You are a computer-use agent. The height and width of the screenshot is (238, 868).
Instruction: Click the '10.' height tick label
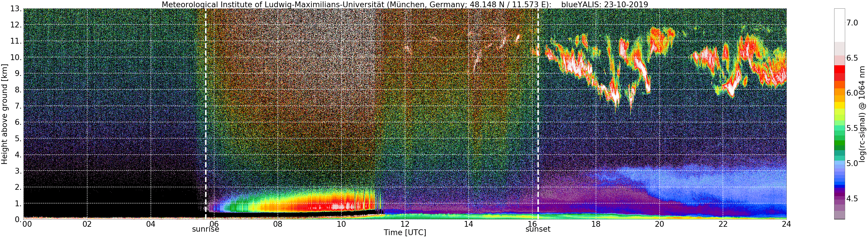16,57
